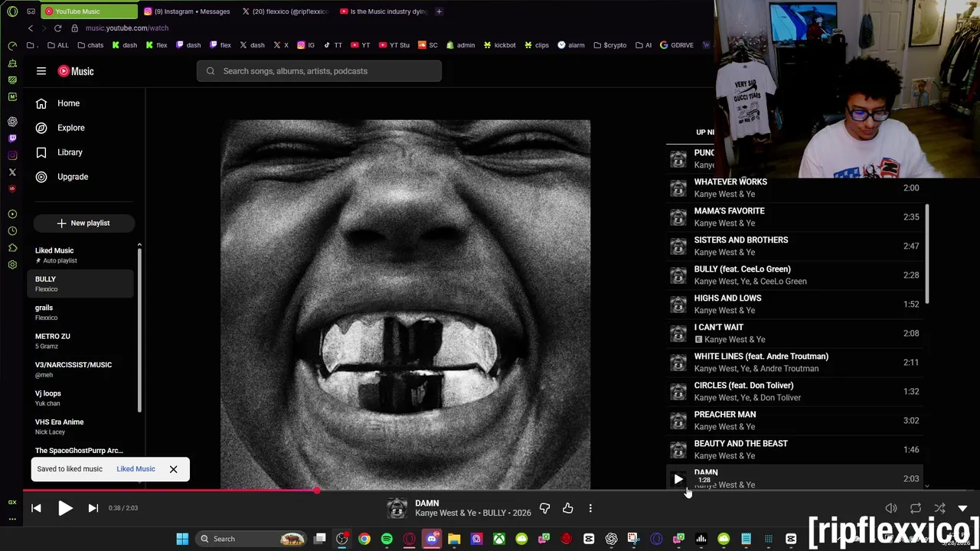
Task: Open the chats bookmarks folder
Action: pyautogui.click(x=90, y=45)
